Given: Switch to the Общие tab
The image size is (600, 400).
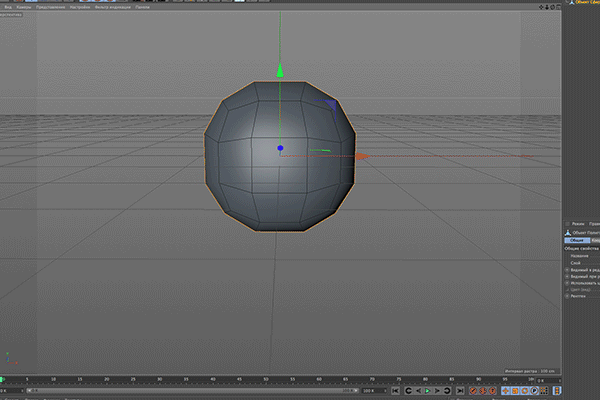Looking at the screenshot, I should 576,240.
